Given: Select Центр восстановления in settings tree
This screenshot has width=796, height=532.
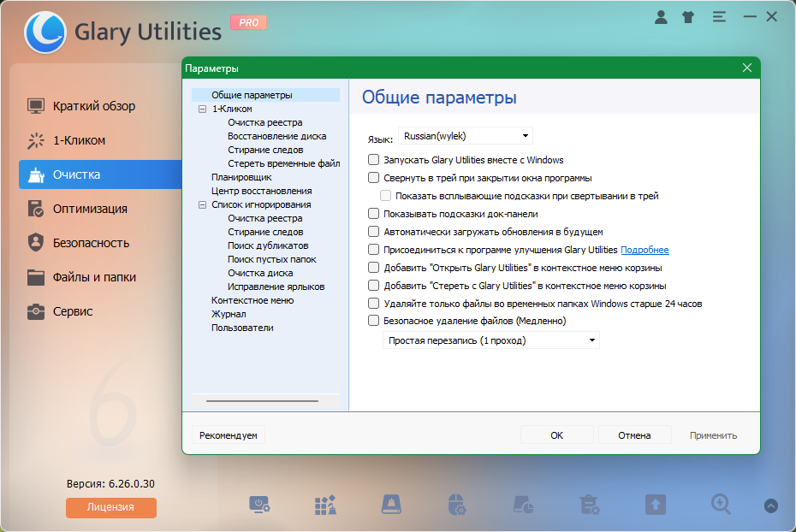Looking at the screenshot, I should (261, 191).
